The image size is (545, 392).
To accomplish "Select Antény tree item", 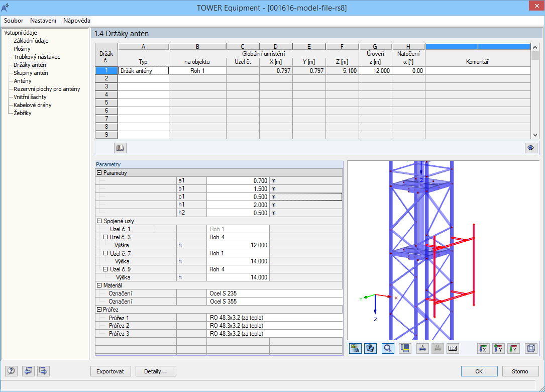I will pyautogui.click(x=22, y=81).
